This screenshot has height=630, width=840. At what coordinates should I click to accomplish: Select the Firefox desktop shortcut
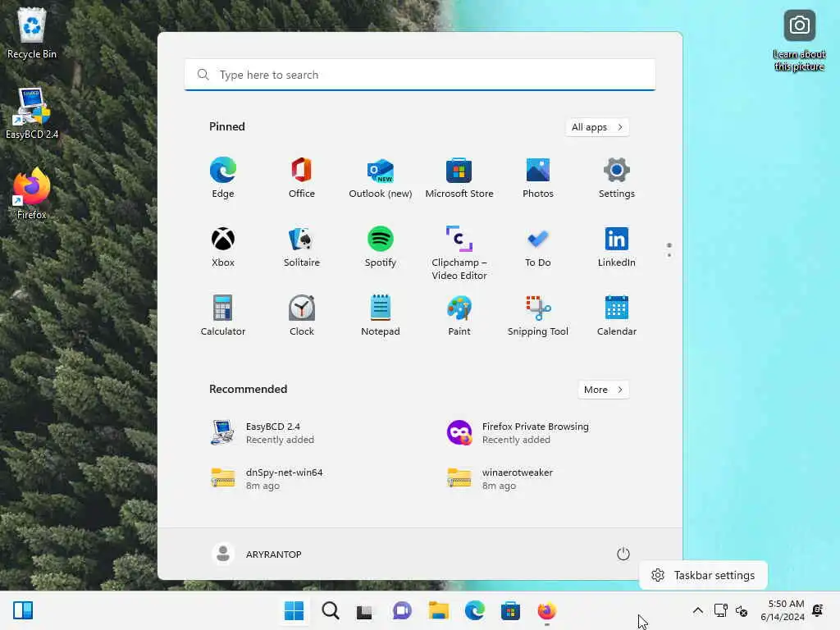[32, 194]
